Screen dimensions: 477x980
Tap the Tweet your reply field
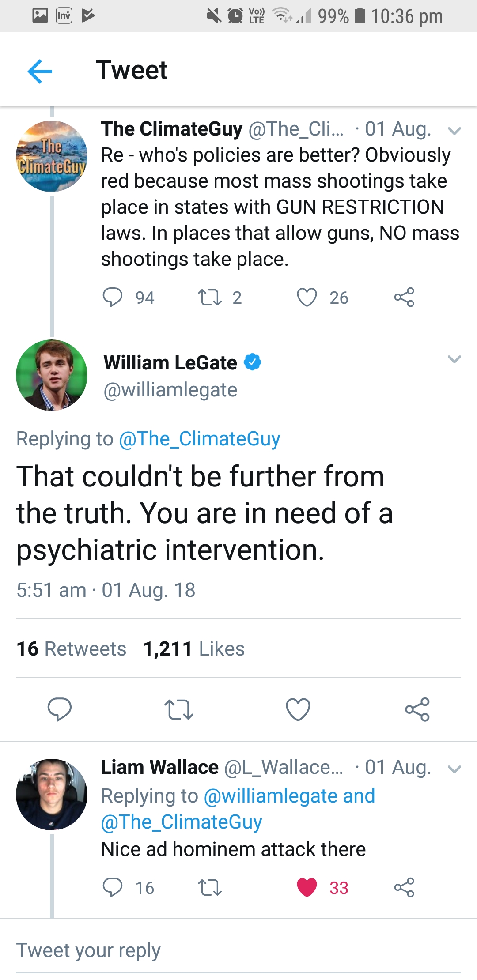(x=238, y=950)
